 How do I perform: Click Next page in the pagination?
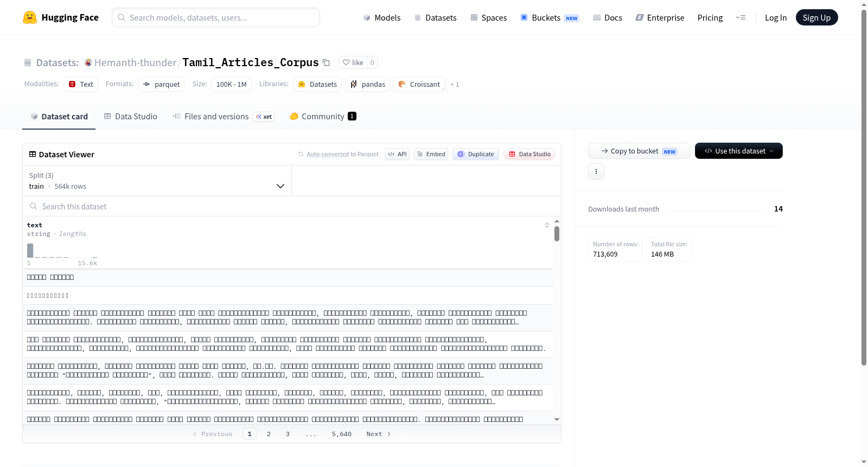[x=379, y=434]
